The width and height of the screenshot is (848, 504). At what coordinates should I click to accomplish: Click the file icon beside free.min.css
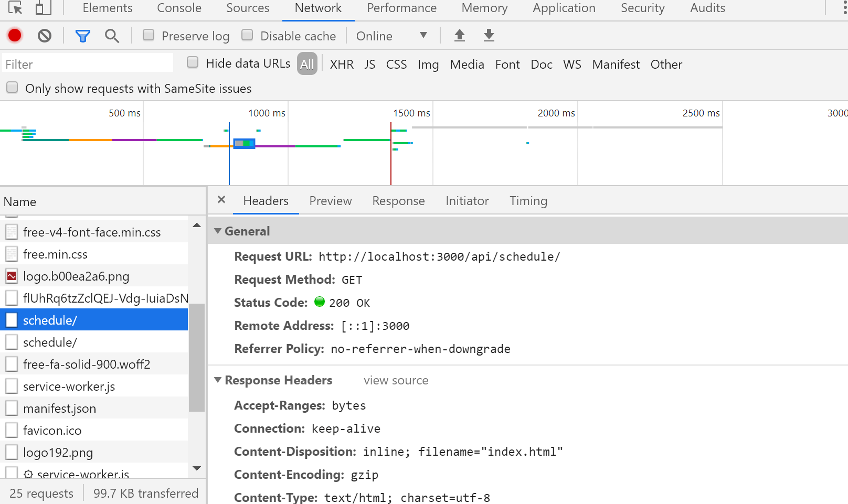12,254
